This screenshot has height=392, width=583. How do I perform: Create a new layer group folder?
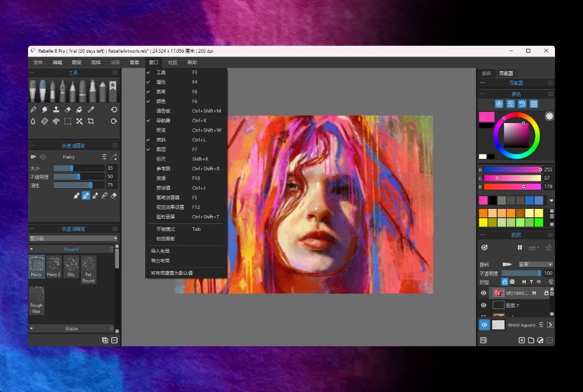click(531, 340)
